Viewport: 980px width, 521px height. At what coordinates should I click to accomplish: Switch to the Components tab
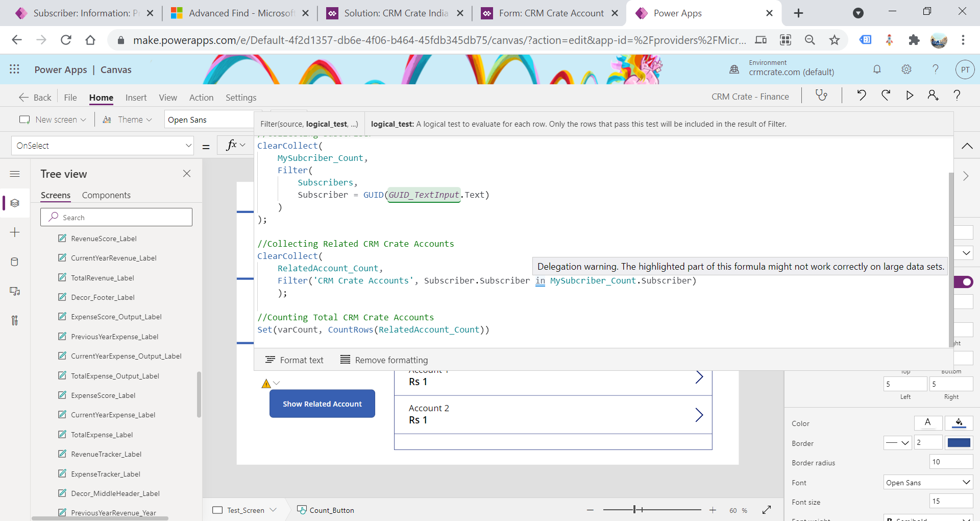point(106,195)
